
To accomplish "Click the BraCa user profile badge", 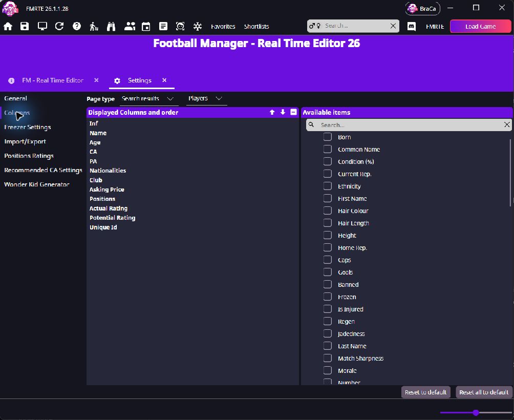I will [422, 9].
